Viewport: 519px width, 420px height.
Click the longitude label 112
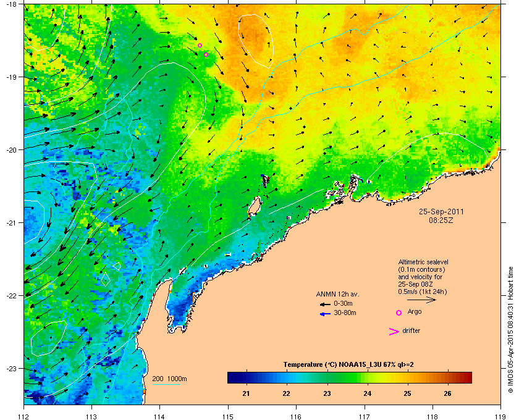pos(24,416)
